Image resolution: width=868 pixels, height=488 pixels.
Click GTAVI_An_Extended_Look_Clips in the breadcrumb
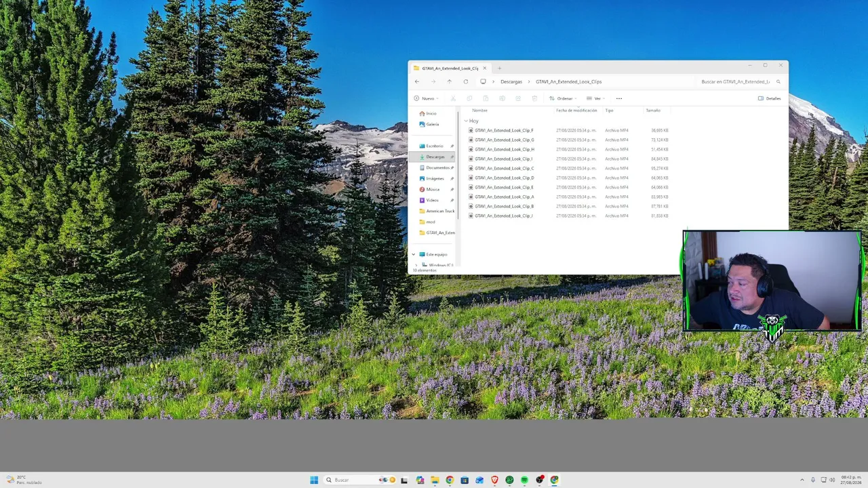[x=568, y=81]
